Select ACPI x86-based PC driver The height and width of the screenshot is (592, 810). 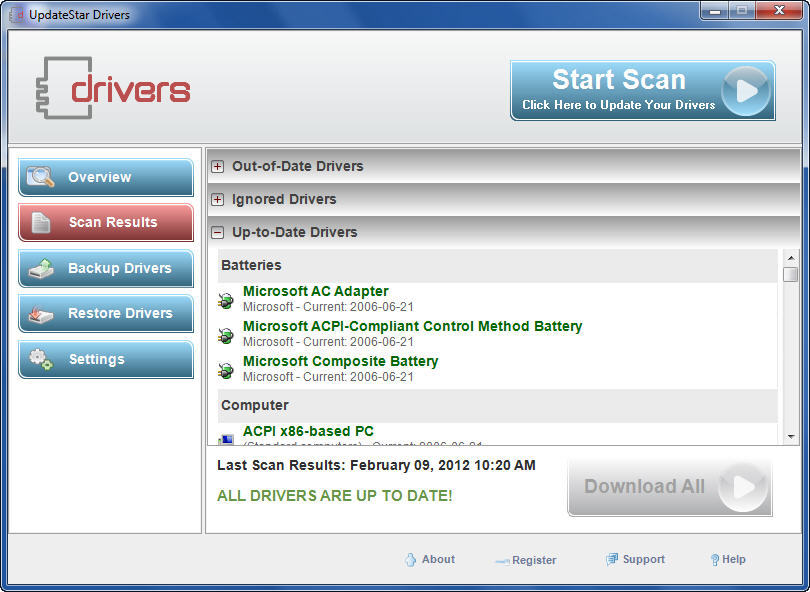tap(308, 431)
